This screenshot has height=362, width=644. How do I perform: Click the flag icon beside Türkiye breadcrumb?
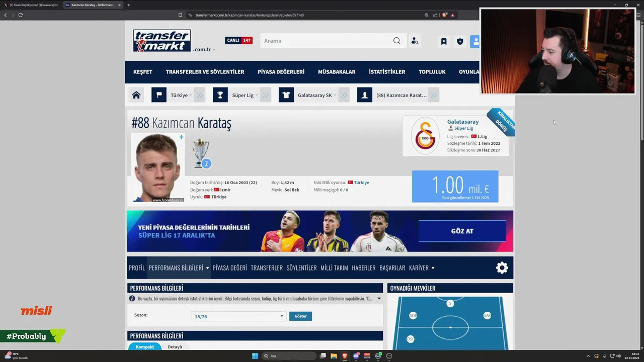159,95
